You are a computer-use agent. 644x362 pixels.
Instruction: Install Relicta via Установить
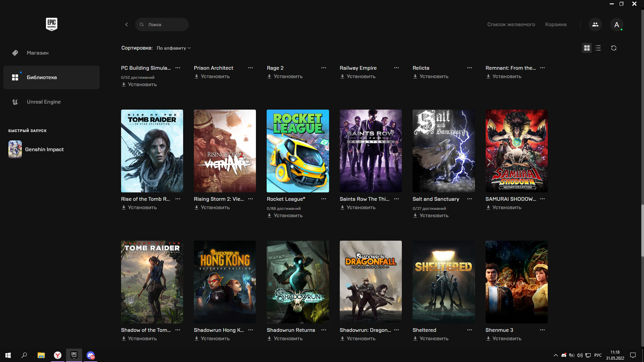431,76
